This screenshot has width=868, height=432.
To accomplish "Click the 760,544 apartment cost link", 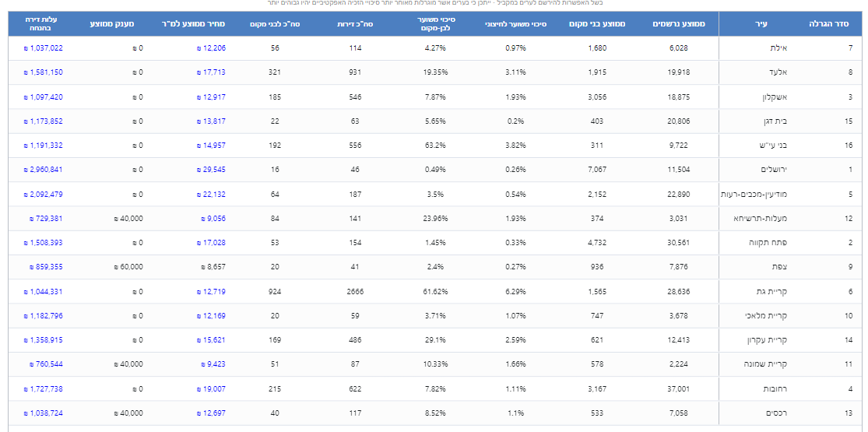I will 46,364.
